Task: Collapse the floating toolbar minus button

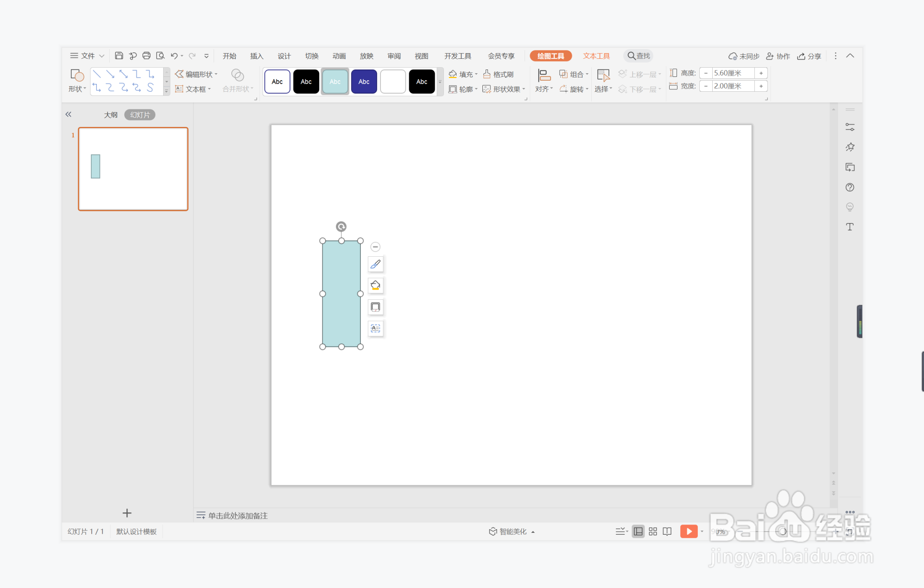Action: [x=375, y=247]
